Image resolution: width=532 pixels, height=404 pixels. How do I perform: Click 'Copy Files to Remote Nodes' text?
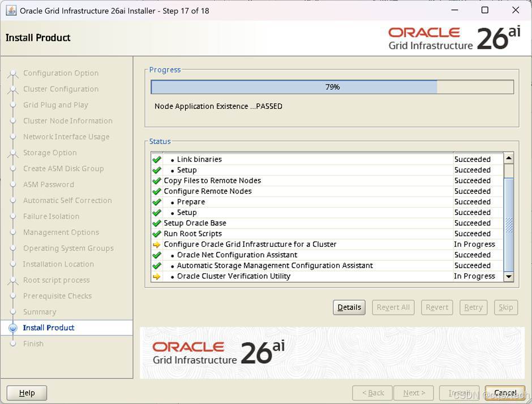pos(212,180)
